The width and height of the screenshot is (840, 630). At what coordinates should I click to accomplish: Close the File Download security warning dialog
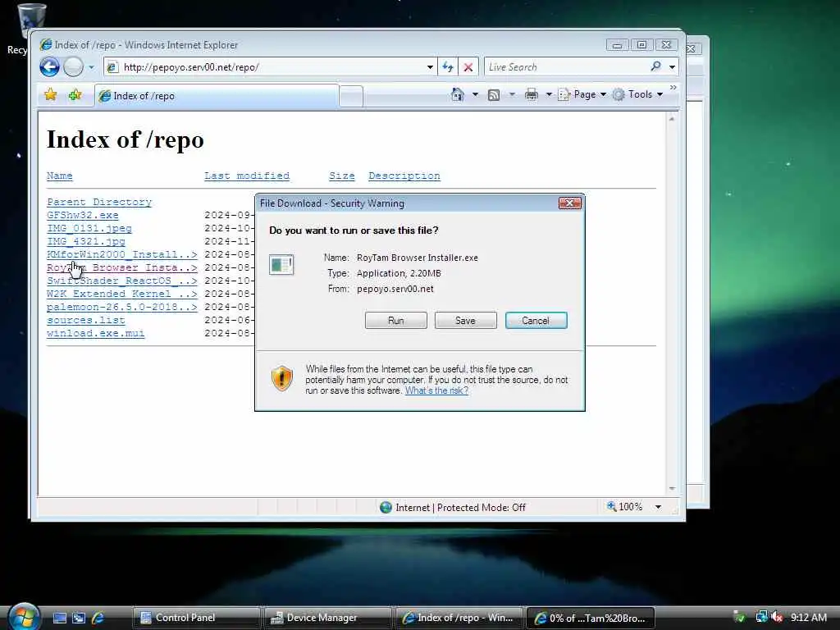pos(569,203)
